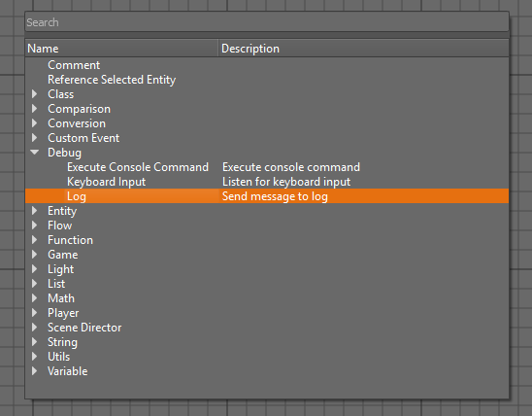Image resolution: width=532 pixels, height=416 pixels.
Task: Expand the Class category arrow
Action: click(34, 94)
